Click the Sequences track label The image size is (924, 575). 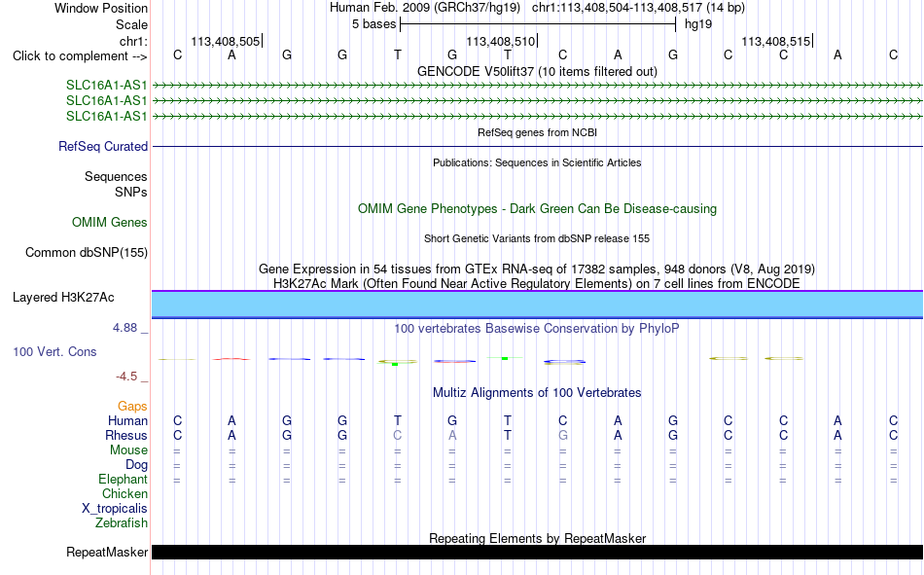(x=116, y=177)
